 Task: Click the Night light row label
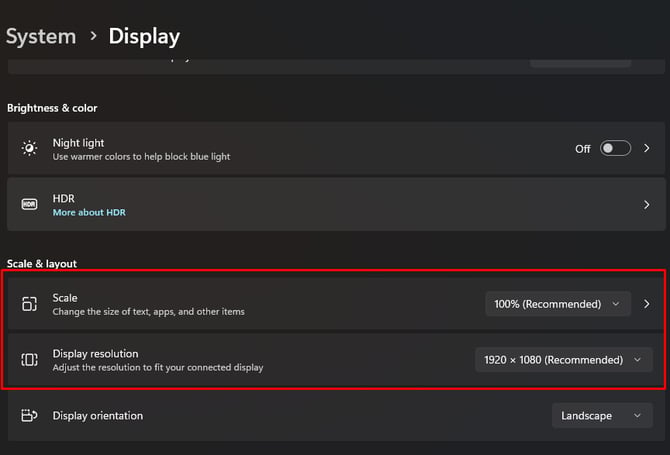[78, 143]
